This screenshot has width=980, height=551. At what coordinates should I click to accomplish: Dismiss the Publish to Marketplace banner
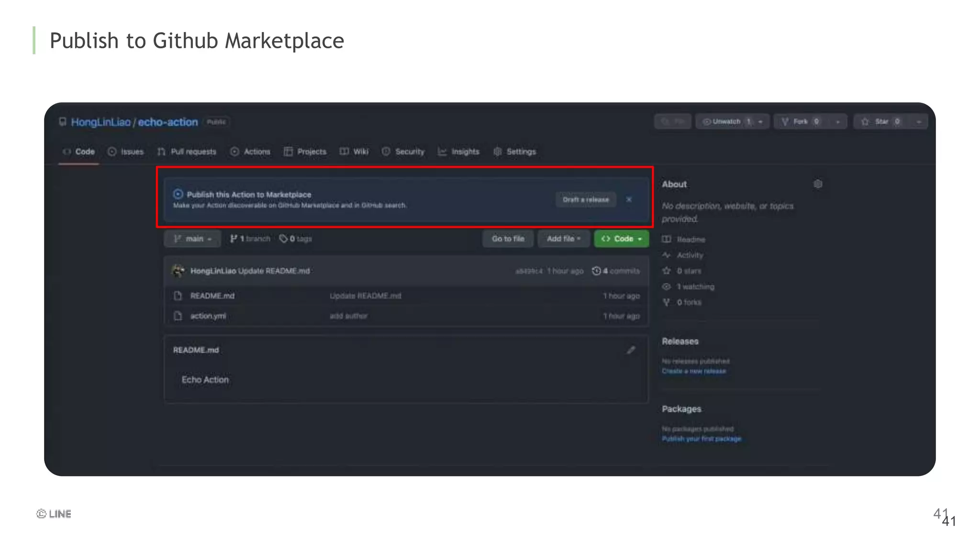click(x=629, y=199)
